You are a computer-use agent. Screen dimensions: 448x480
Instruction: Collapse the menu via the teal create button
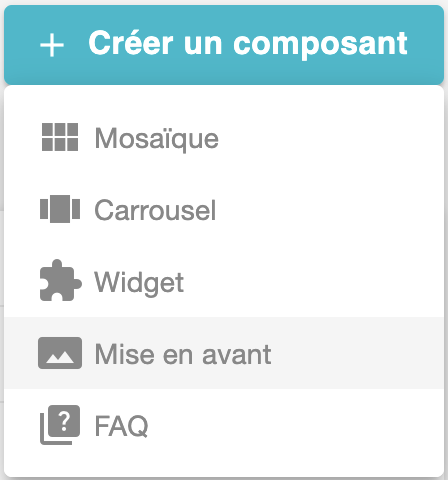pos(224,45)
